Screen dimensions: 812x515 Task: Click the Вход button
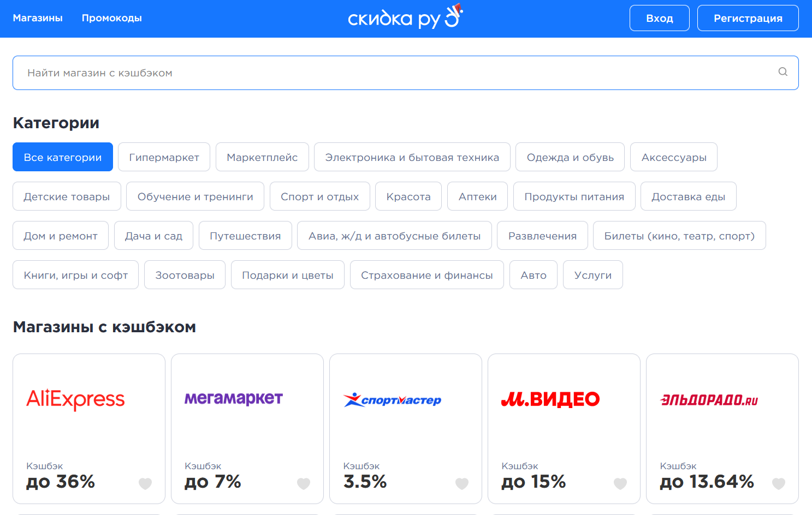[x=660, y=18]
